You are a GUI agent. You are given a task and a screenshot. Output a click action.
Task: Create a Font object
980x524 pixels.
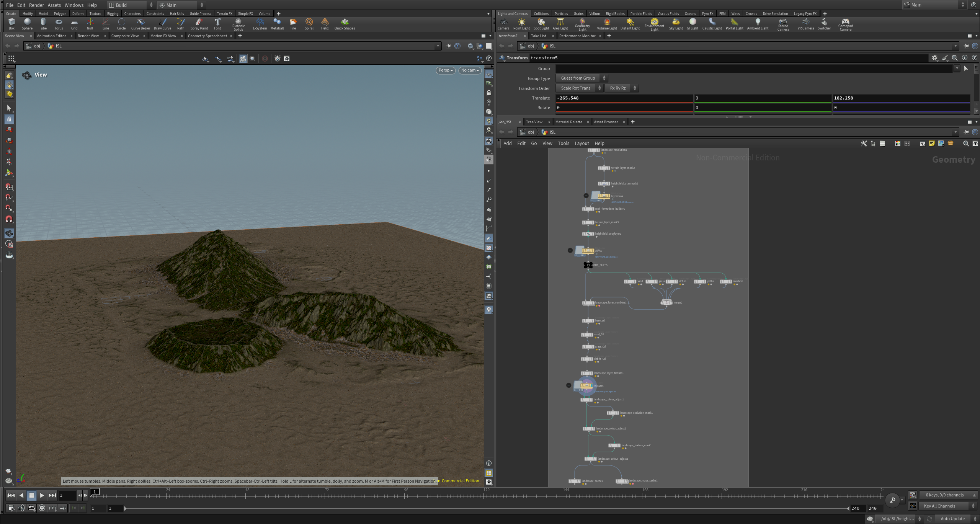tap(217, 24)
